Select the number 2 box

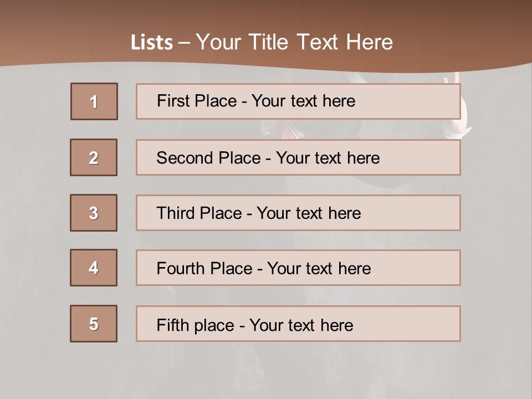pyautogui.click(x=94, y=157)
